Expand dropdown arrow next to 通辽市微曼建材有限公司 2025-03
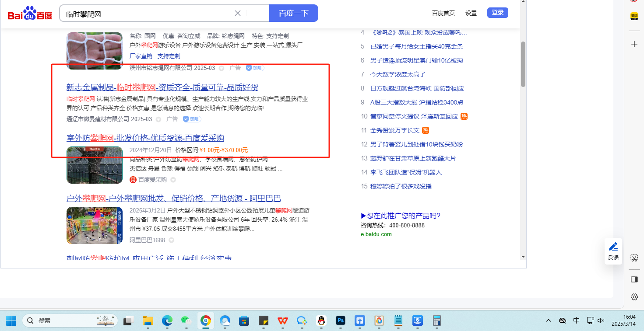This screenshot has height=331, width=644. click(x=158, y=119)
